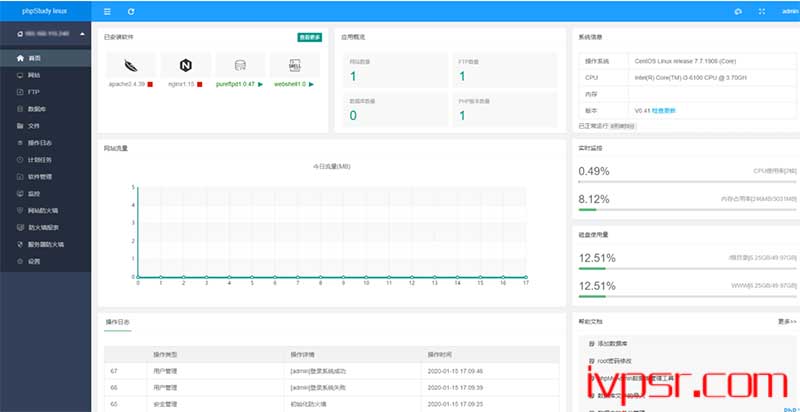Click the red square status next to apache2.4.39

150,84
